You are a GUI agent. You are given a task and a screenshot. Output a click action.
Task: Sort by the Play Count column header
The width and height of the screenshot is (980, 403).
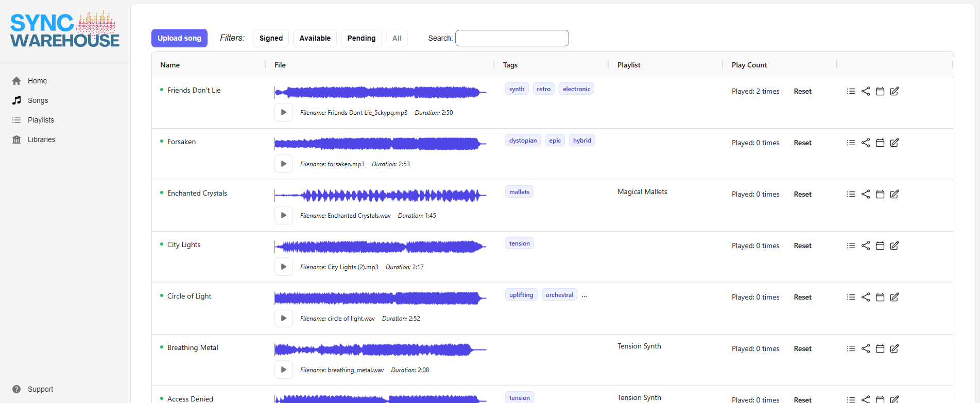(x=749, y=65)
